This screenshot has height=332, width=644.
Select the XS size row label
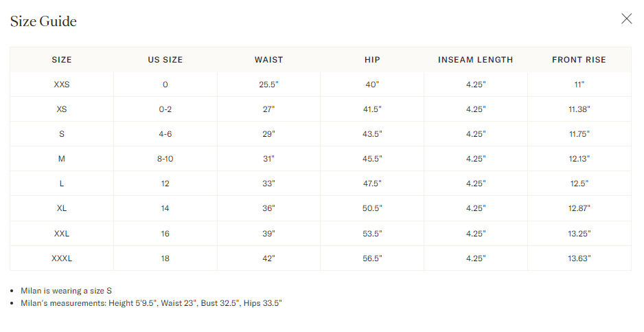pyautogui.click(x=62, y=109)
